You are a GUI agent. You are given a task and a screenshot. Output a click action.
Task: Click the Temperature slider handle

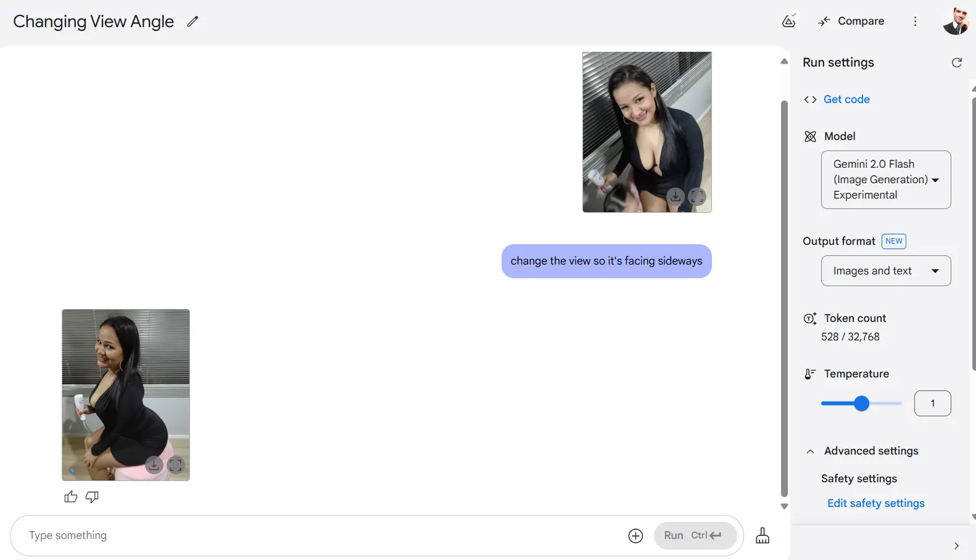coord(861,403)
